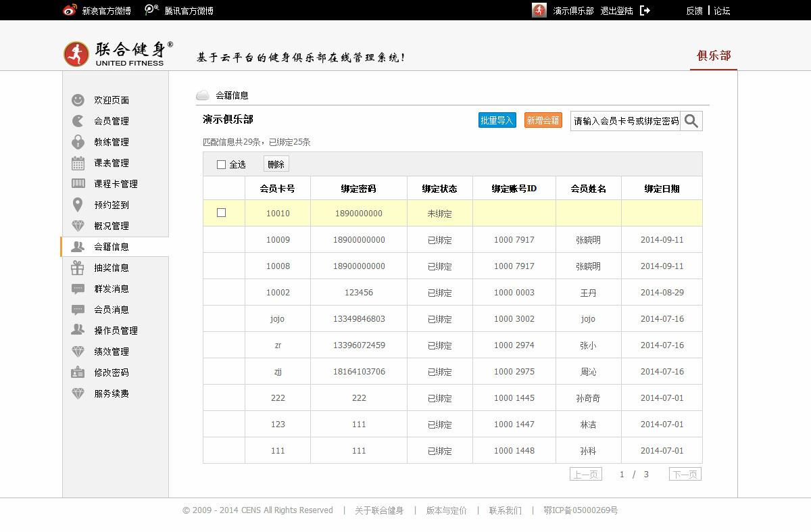Check the box for card 10010
This screenshot has width=811, height=532.
pyautogui.click(x=221, y=213)
